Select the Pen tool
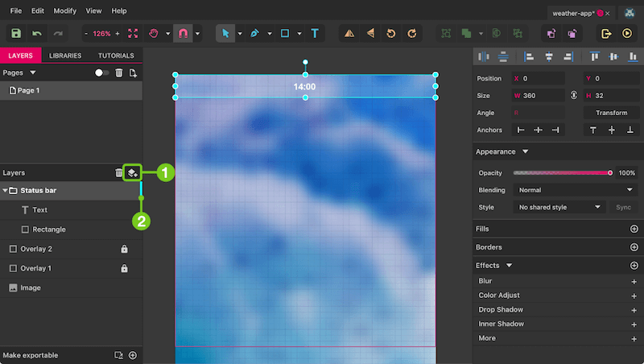The height and width of the screenshot is (364, 644). [x=254, y=33]
